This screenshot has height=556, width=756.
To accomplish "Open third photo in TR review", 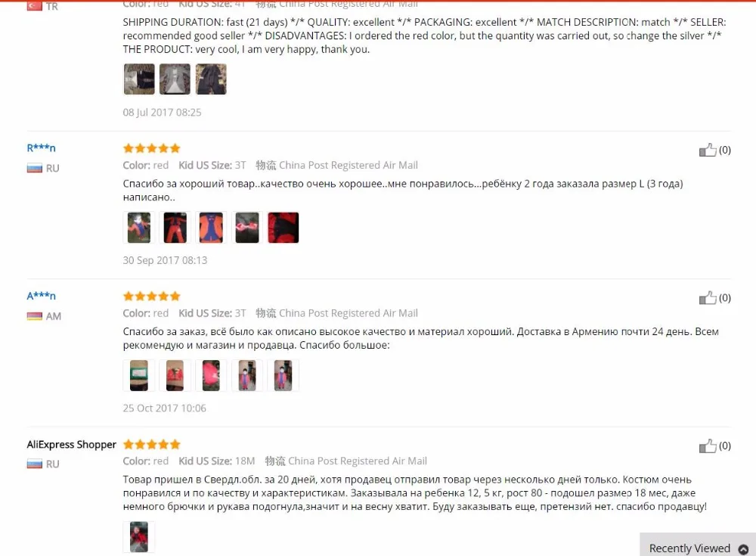I will coord(211,79).
